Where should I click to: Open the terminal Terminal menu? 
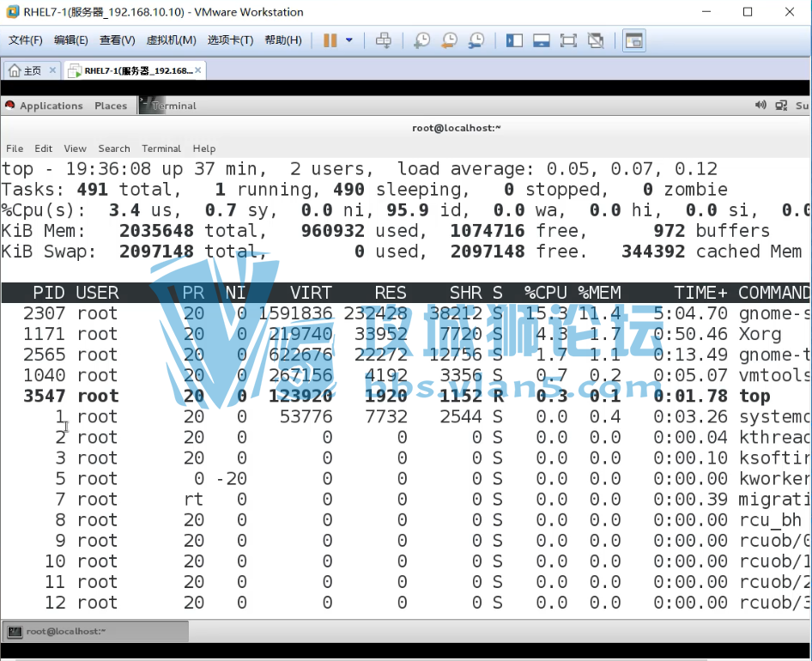pos(161,149)
